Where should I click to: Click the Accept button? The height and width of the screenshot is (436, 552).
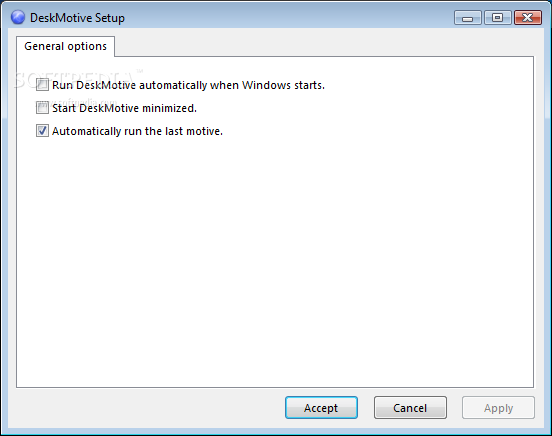(321, 407)
